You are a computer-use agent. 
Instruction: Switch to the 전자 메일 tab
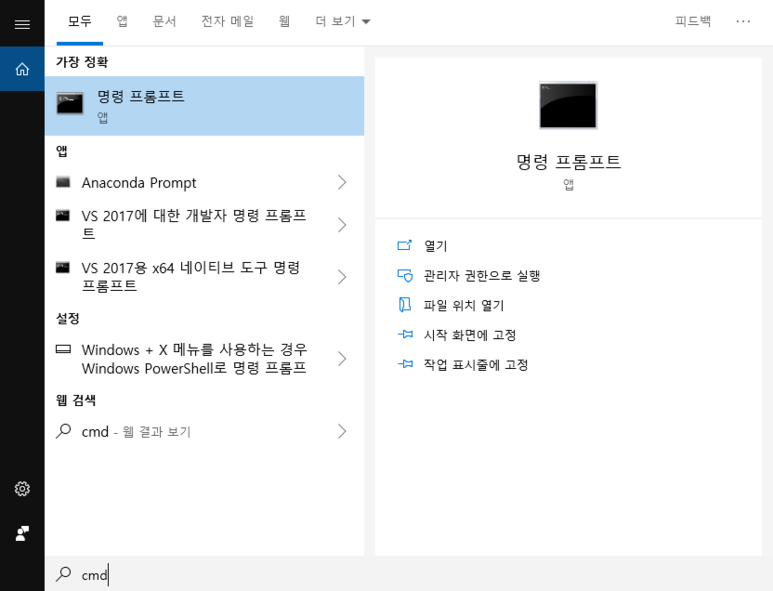pyautogui.click(x=227, y=21)
